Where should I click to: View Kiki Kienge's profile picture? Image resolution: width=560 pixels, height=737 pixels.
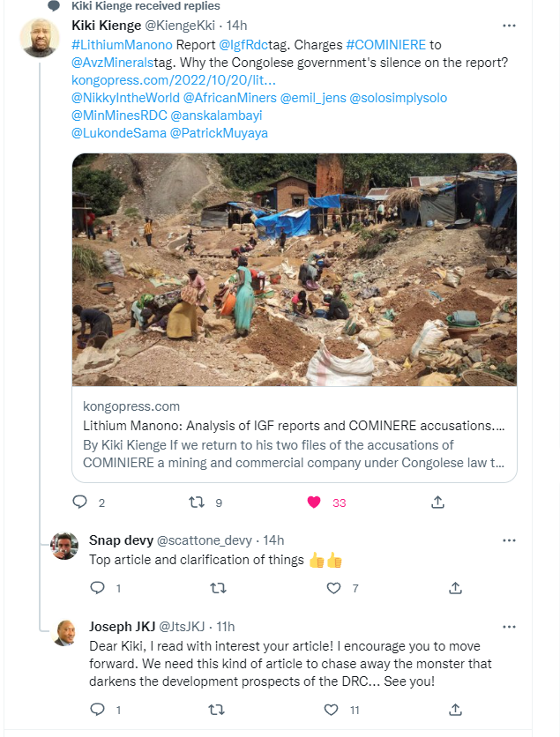coord(40,38)
